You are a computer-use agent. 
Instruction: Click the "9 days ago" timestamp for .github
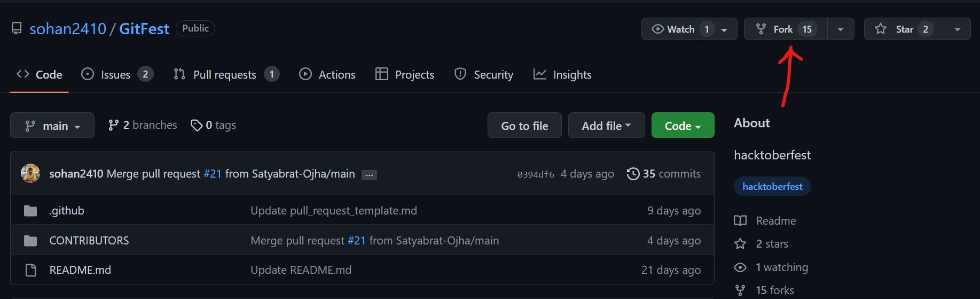point(674,211)
